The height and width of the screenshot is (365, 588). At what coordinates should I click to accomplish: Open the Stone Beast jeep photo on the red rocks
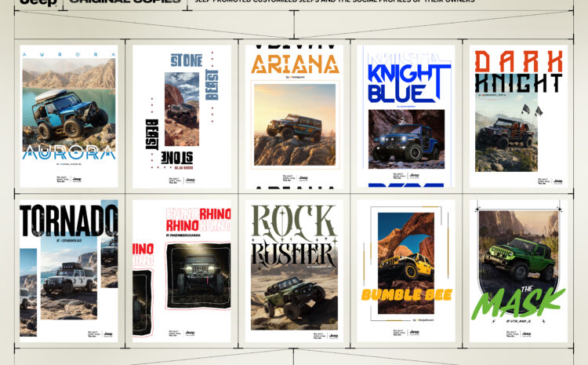(x=182, y=109)
